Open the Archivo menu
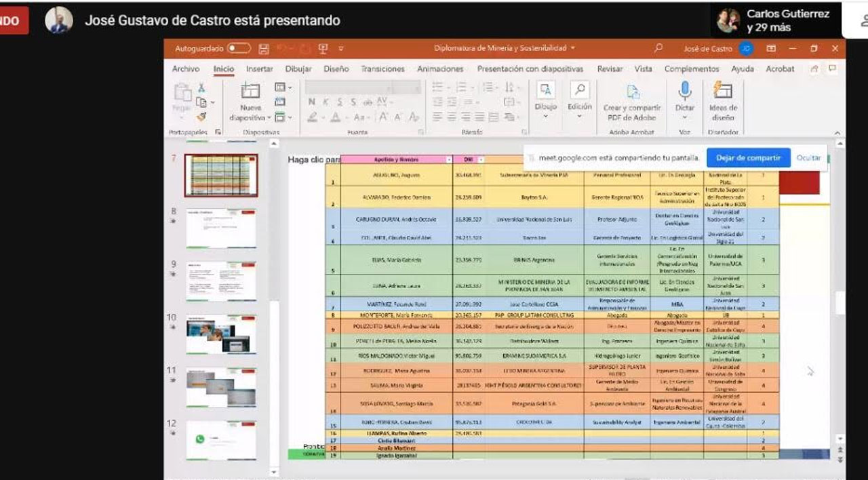868x480 pixels. [x=185, y=69]
